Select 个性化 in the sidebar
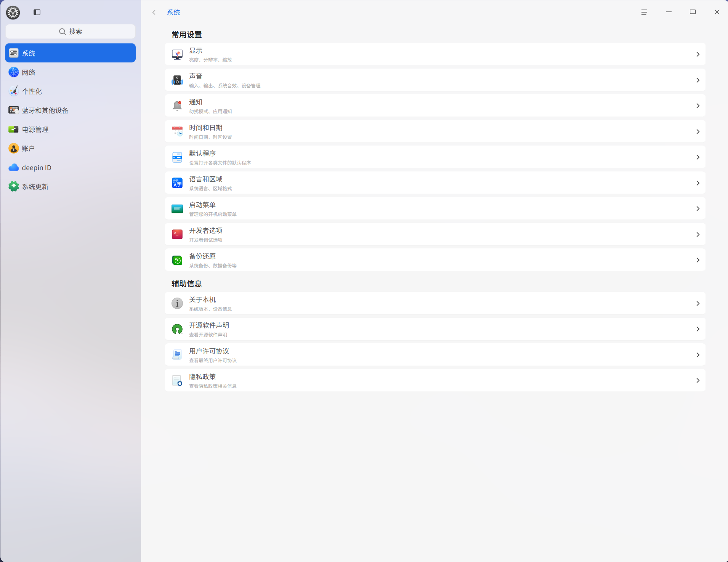Screen dimensions: 728x562 71,91
